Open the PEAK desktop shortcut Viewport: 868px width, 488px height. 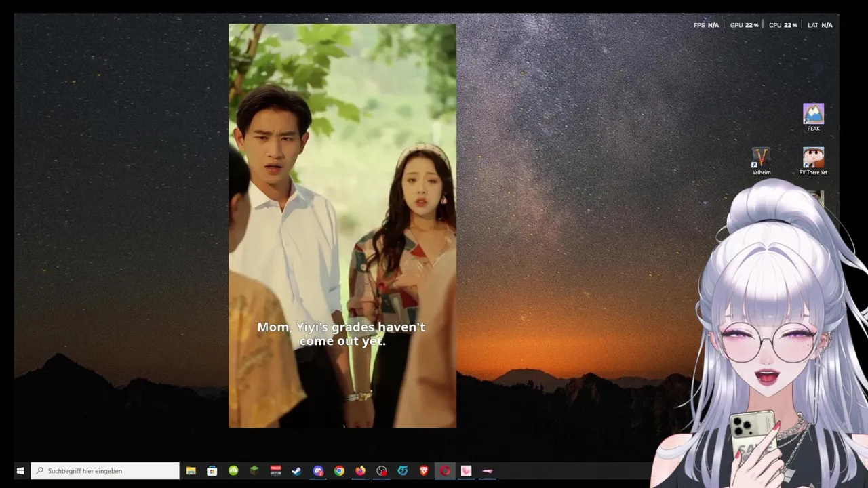coord(813,117)
